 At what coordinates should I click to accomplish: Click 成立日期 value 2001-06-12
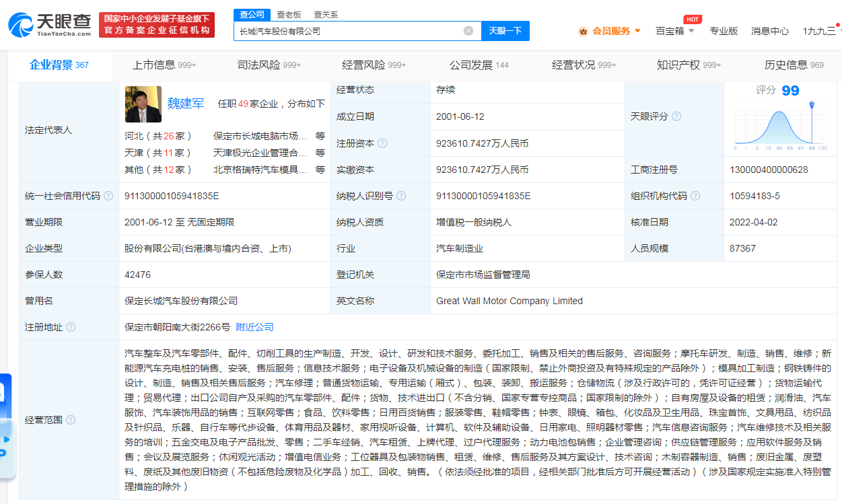click(460, 116)
